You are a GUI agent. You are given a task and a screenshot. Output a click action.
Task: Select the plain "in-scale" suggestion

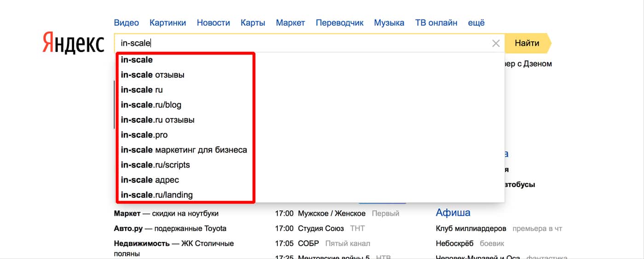[310, 60]
